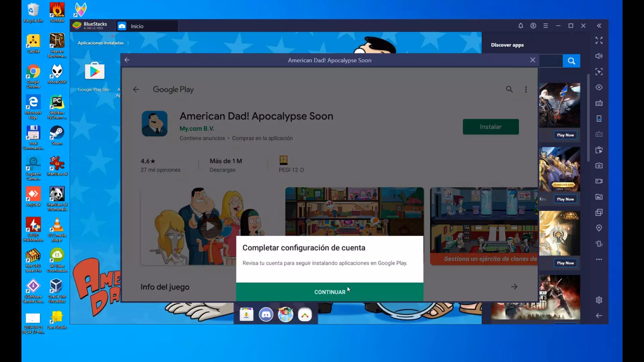The image size is (644, 362).
Task: Expand more sidebar tools via three dots
Action: [599, 259]
